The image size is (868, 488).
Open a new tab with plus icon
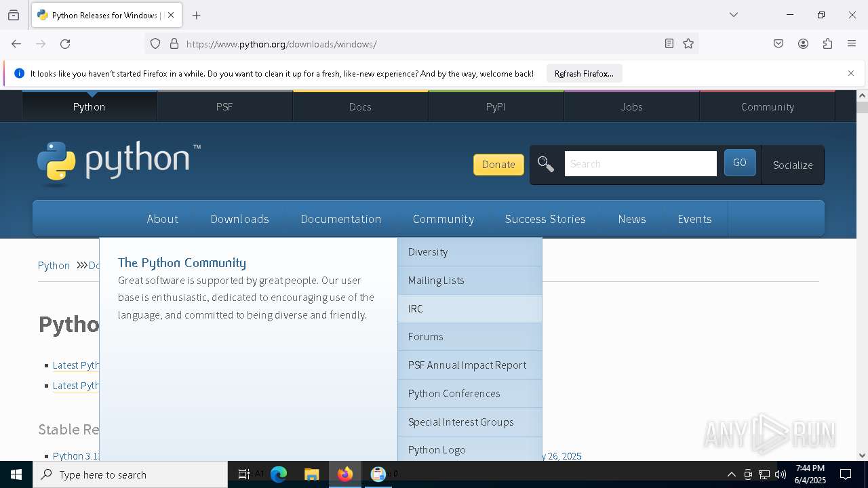(196, 15)
